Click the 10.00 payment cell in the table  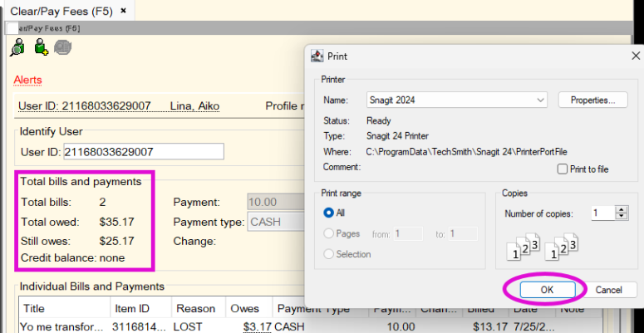point(401,326)
